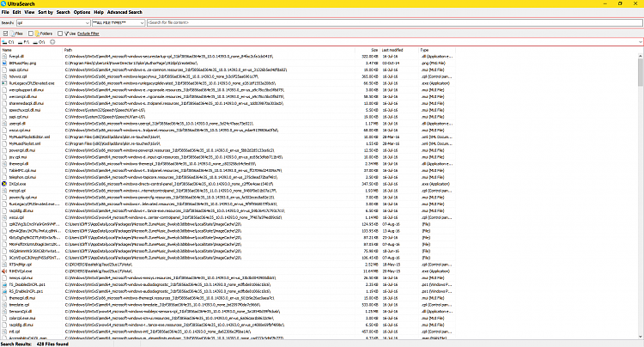Click the Search for file content field
Viewport: 644px width, 347px height.
394,23
